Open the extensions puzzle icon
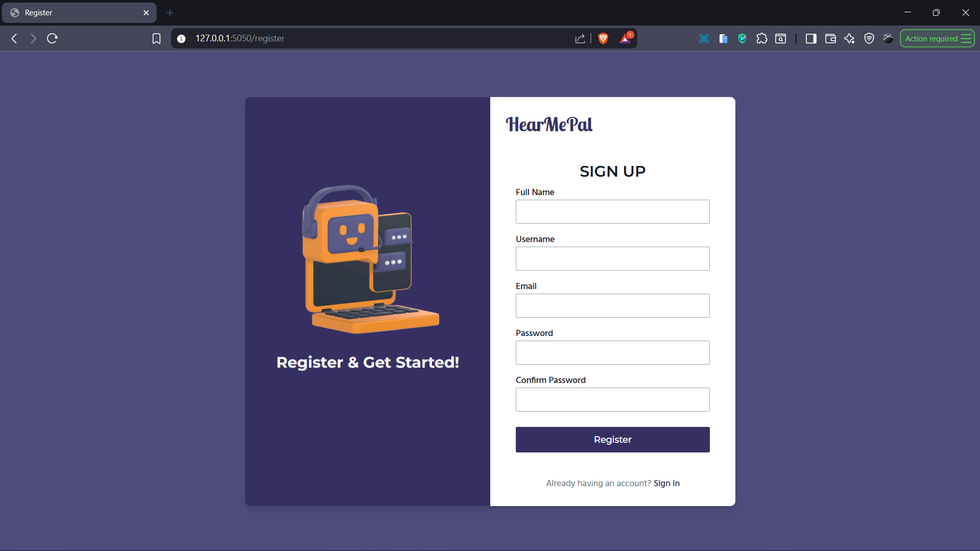Screen dimensions: 980x551 (x=761, y=38)
